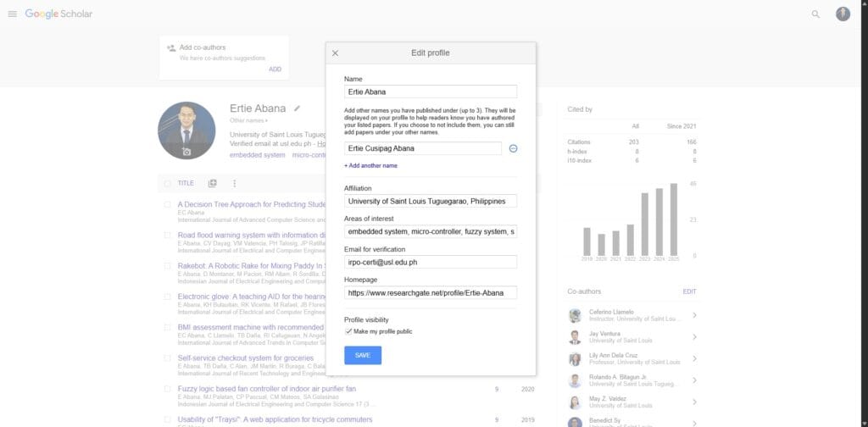The width and height of the screenshot is (868, 427).
Task: Focus the Areas of interest field
Action: (430, 231)
